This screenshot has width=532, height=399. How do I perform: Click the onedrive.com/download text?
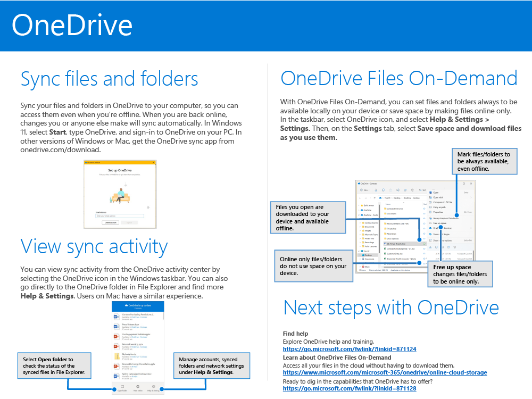click(x=60, y=149)
